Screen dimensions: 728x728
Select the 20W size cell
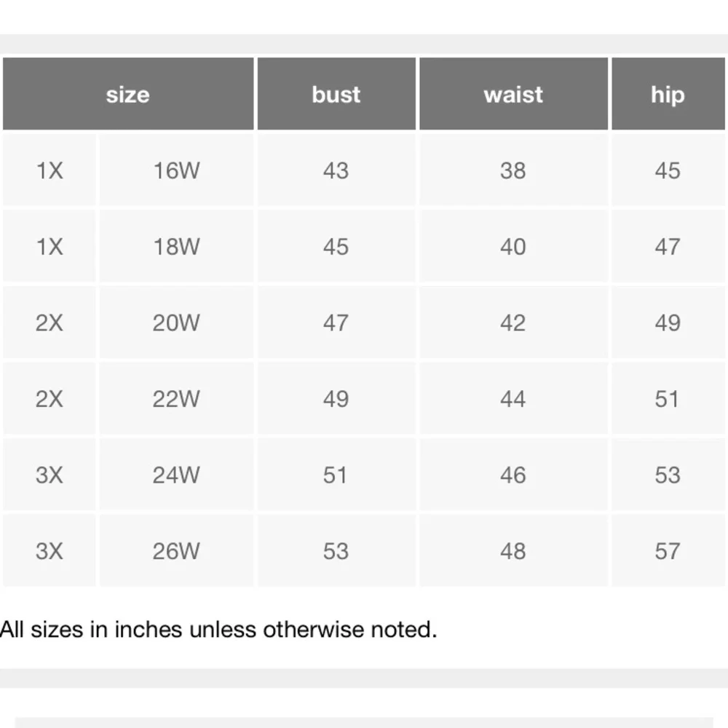176,323
